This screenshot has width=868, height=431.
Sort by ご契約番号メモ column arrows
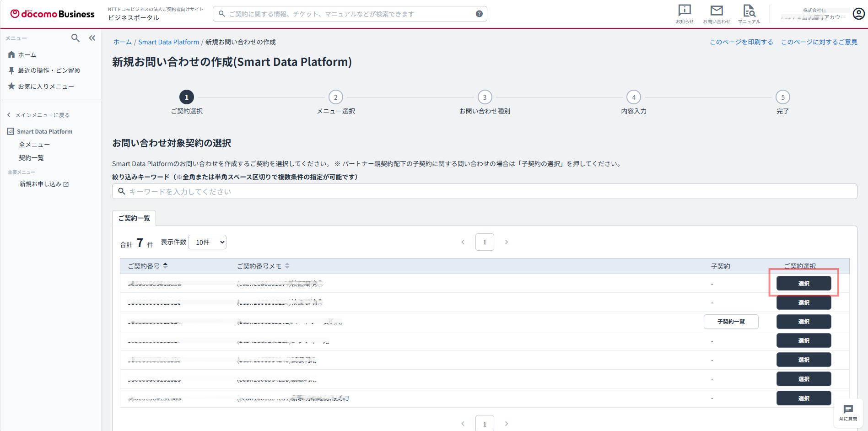point(287,266)
